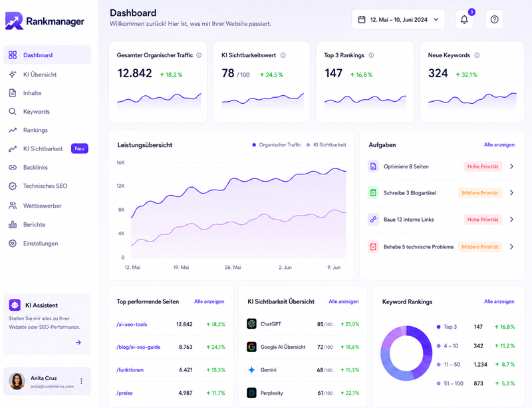The width and height of the screenshot is (532, 408).
Task: Click the KI Übersicht sparkle icon
Action: point(13,74)
